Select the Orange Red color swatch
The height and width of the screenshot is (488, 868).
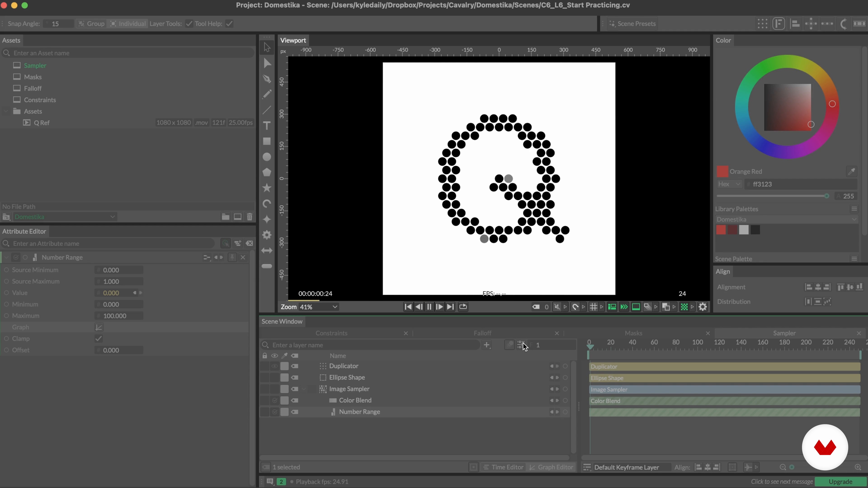(x=722, y=171)
